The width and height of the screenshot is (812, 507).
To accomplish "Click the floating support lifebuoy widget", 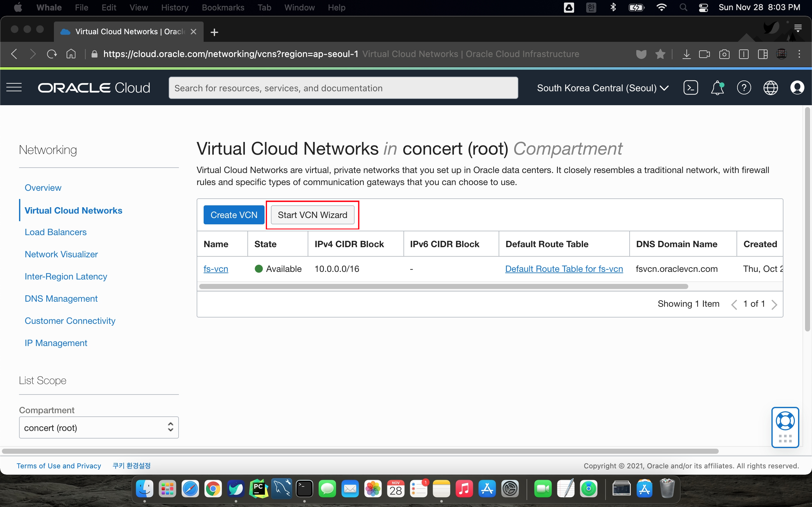I will click(x=785, y=421).
